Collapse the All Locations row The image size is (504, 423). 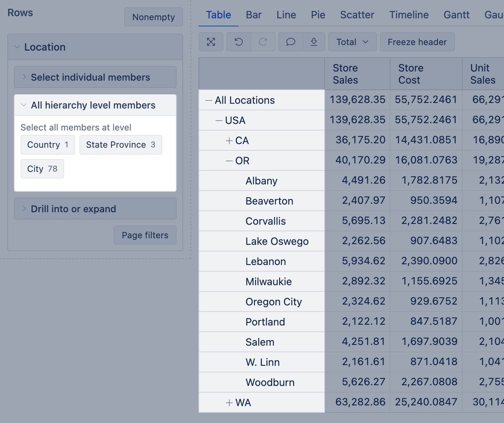point(209,100)
